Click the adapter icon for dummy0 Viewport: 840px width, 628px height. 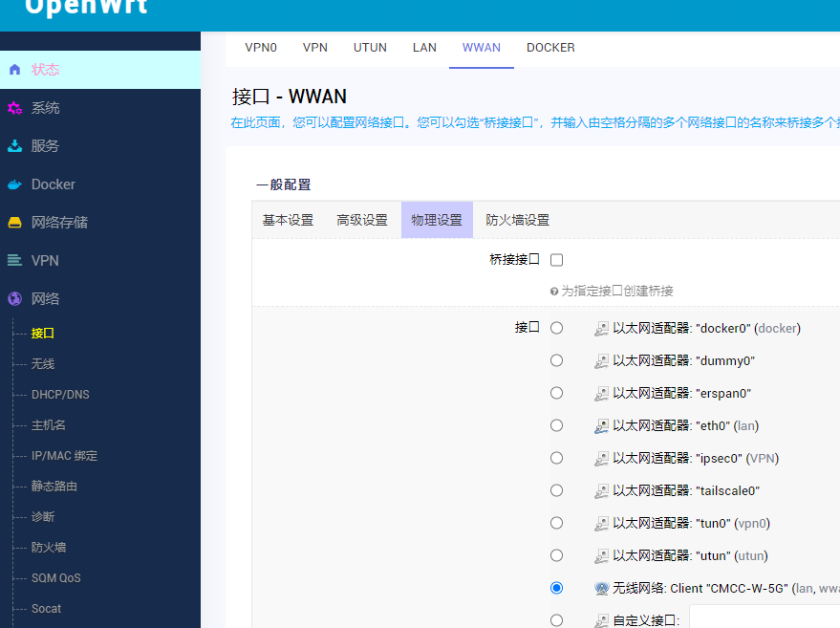(602, 361)
